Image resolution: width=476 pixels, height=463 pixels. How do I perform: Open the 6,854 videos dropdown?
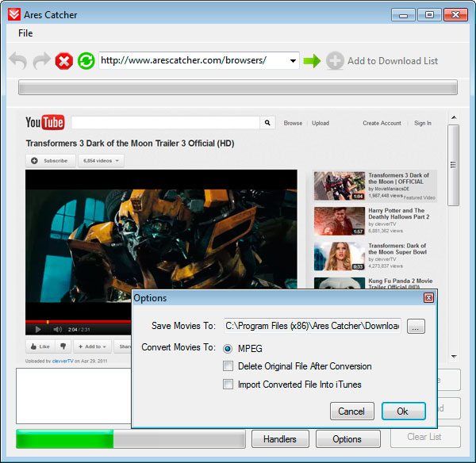click(x=101, y=160)
